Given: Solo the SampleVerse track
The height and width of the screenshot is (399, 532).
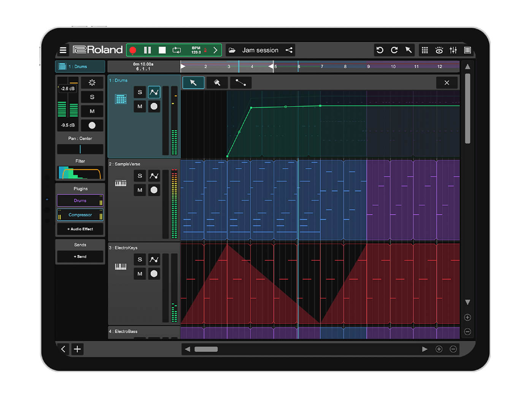Looking at the screenshot, I should (140, 176).
